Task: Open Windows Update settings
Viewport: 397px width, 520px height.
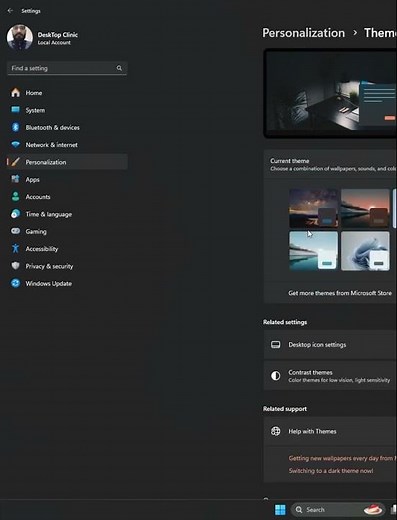Action: [x=67, y=283]
